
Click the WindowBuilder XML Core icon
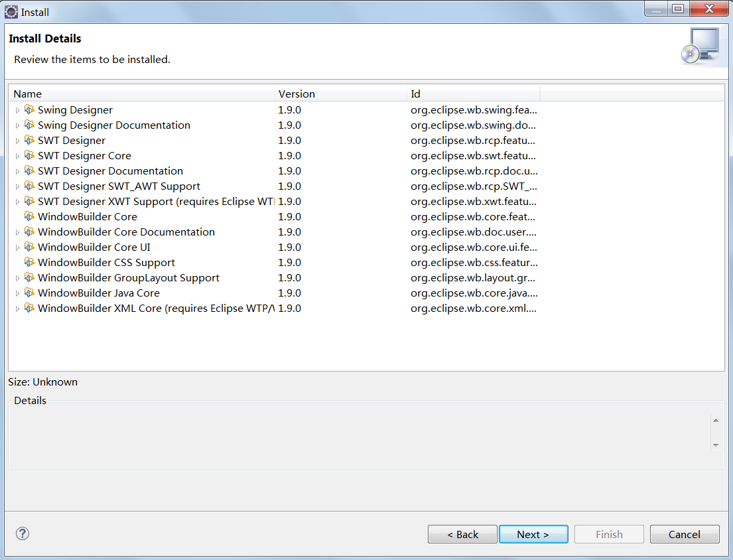point(29,308)
